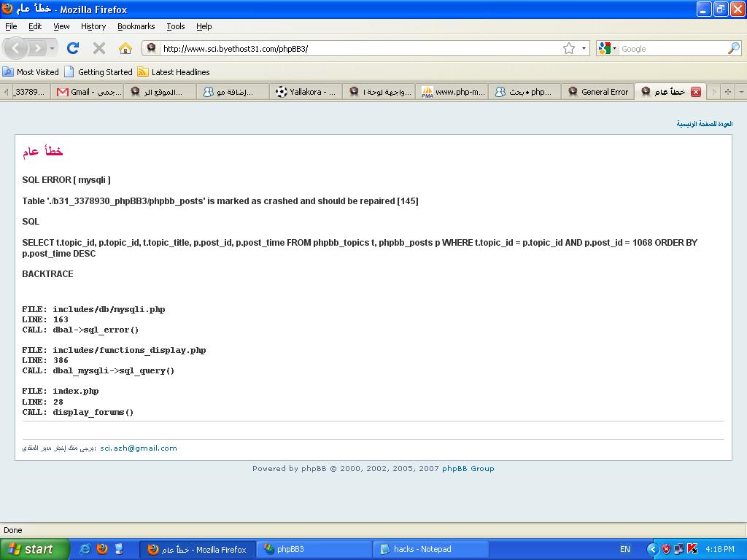Viewport: 747px width, 560px height.
Task: Click the search magnifier icon
Action: tap(733, 48)
